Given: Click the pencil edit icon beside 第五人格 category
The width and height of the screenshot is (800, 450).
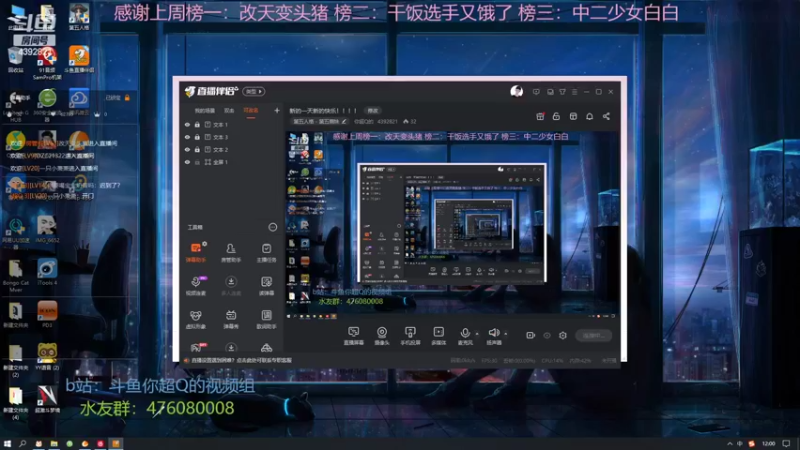Looking at the screenshot, I should (344, 121).
